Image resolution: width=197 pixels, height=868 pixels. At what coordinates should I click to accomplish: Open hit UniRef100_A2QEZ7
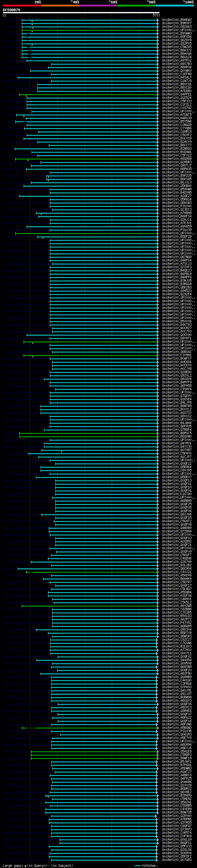point(177,196)
